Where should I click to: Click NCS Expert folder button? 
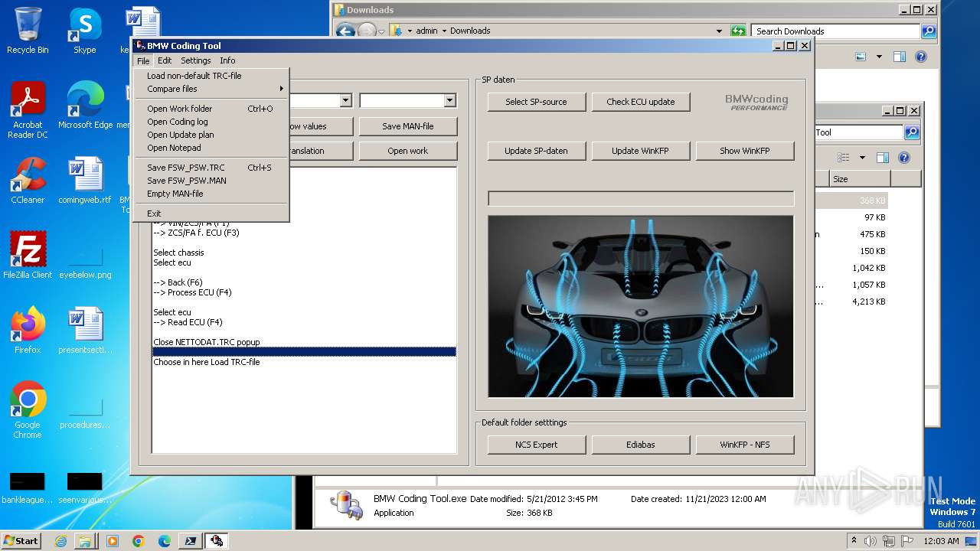tap(537, 445)
